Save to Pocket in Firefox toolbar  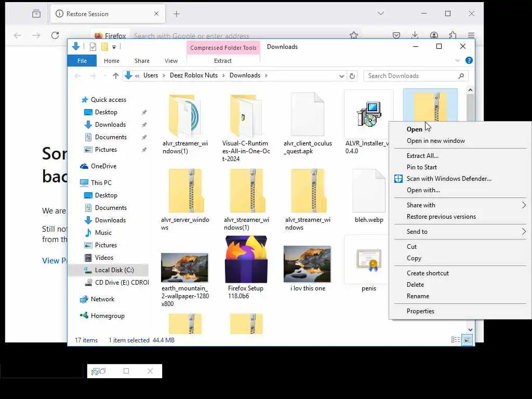tap(396, 35)
